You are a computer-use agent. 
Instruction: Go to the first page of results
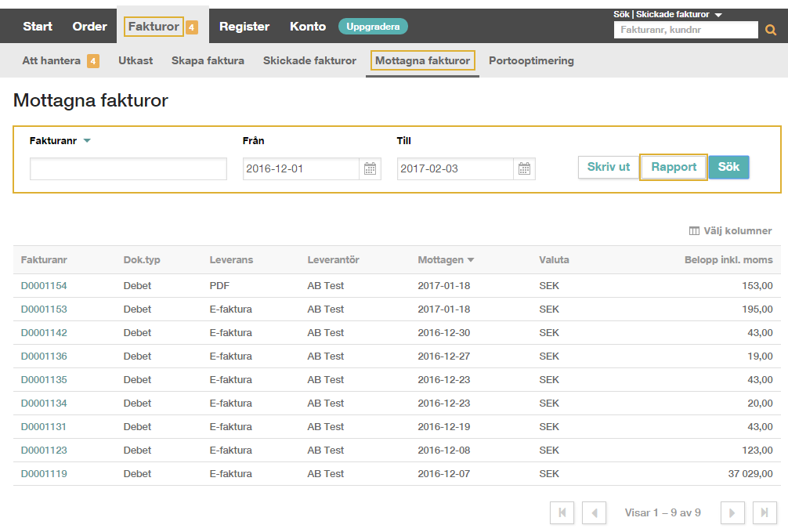click(x=562, y=513)
